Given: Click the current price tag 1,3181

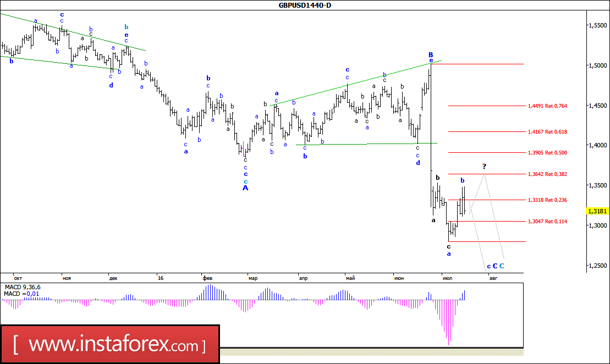Looking at the screenshot, I should pyautogui.click(x=597, y=211).
